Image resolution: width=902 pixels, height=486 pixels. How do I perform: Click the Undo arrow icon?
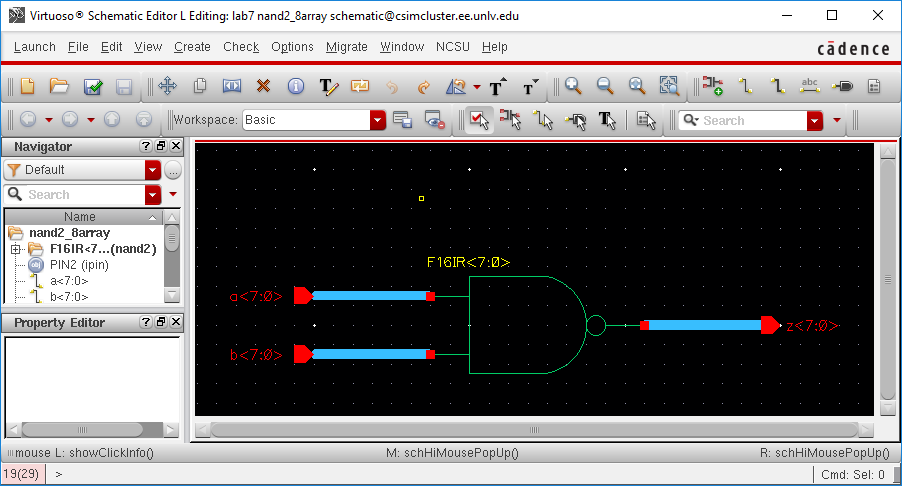click(392, 87)
